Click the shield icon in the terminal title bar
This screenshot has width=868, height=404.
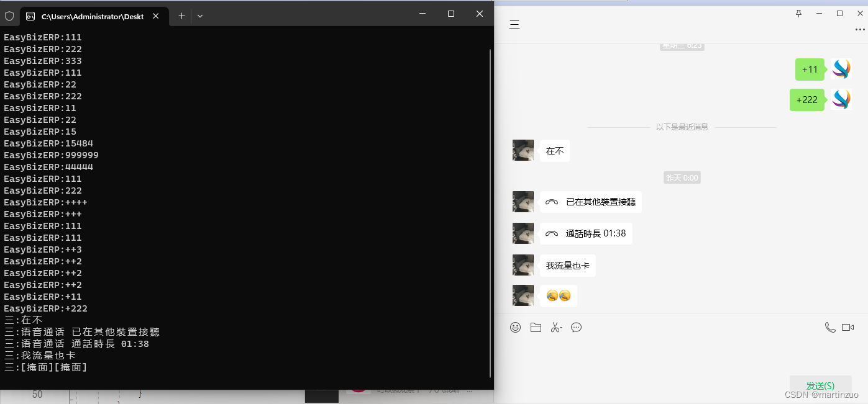point(9,16)
